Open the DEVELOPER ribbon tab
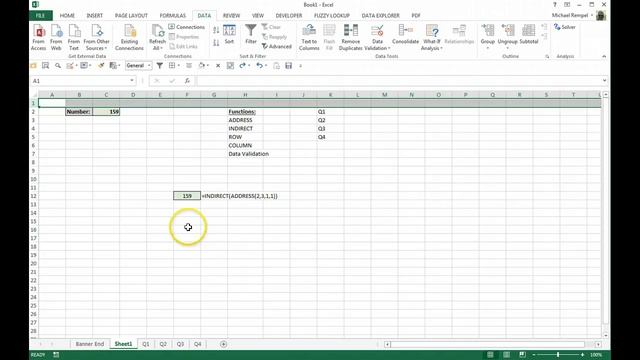The width and height of the screenshot is (640, 360). tap(289, 16)
